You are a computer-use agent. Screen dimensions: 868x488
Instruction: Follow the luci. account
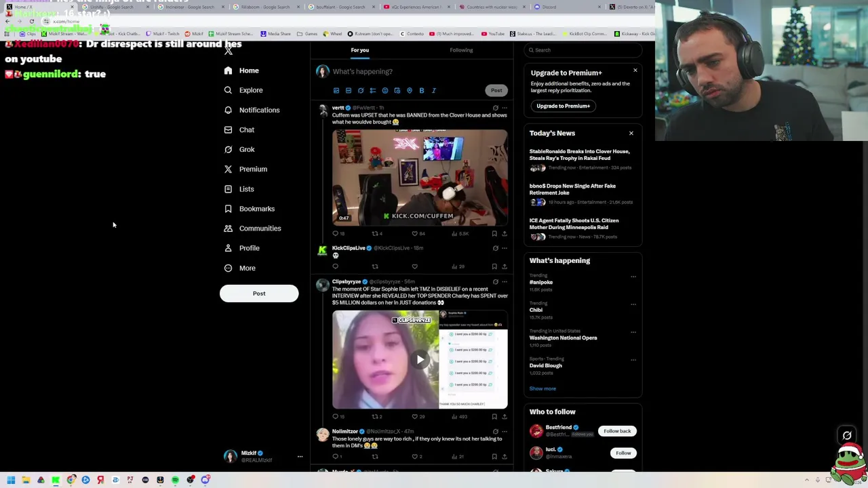coord(623,453)
